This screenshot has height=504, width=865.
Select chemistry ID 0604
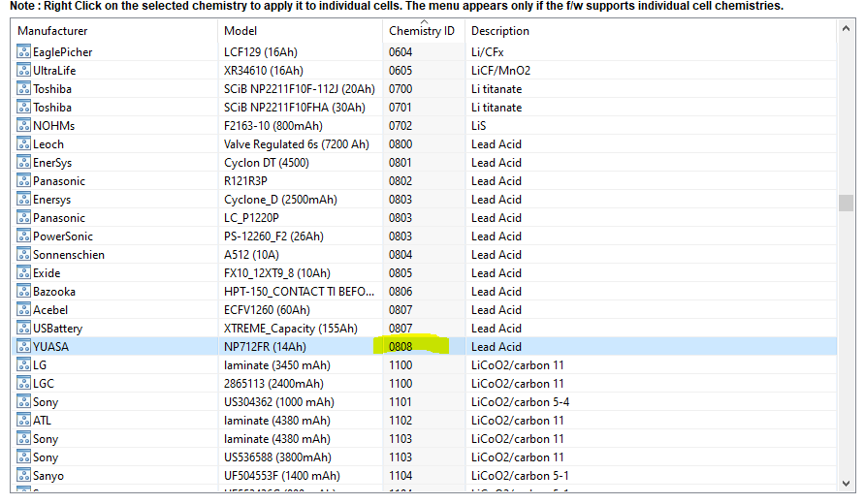(400, 52)
